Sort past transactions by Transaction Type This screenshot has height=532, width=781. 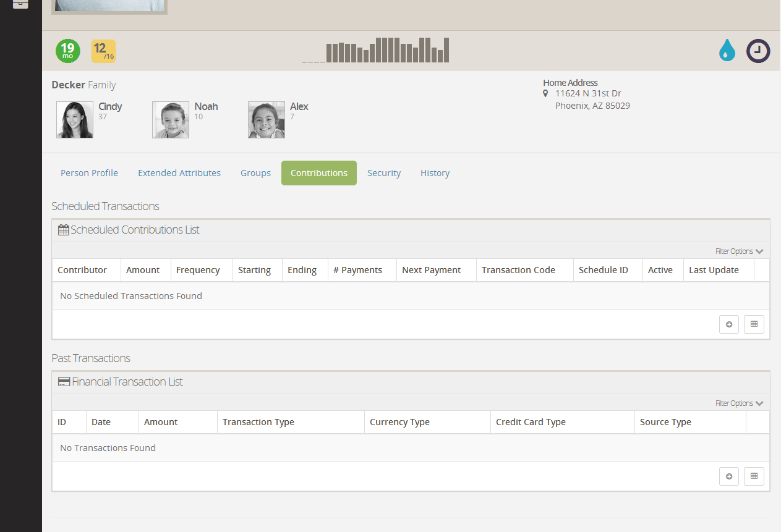[x=258, y=422]
